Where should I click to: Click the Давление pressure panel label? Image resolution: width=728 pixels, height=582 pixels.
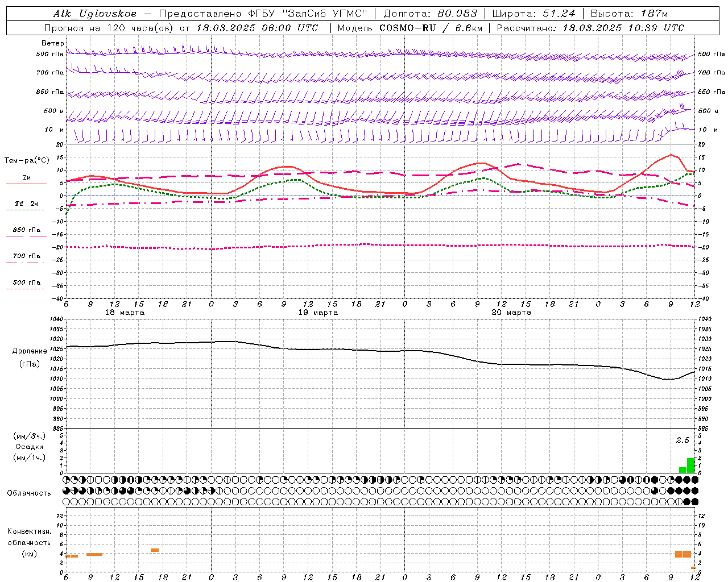(x=30, y=351)
